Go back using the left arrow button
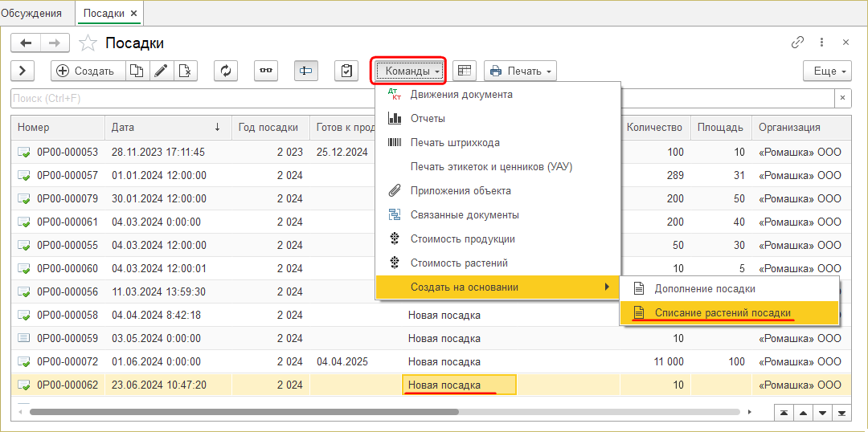This screenshot has height=432, width=868. pos(26,43)
